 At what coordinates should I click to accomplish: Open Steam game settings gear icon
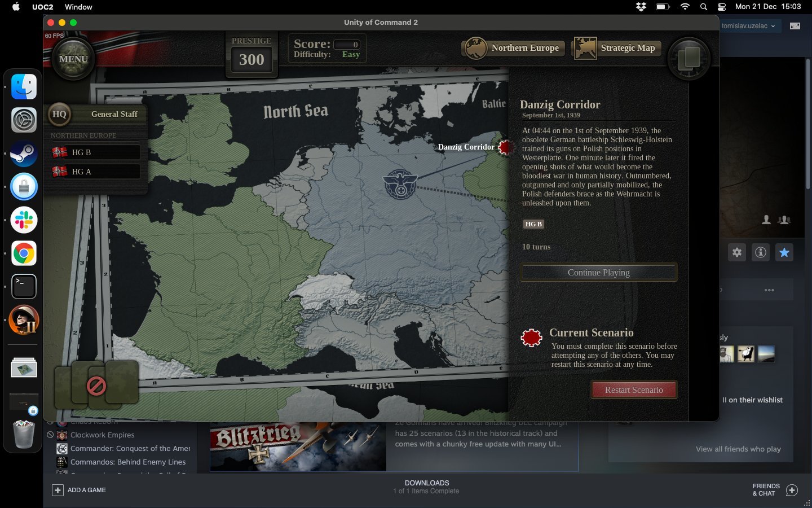click(x=737, y=252)
